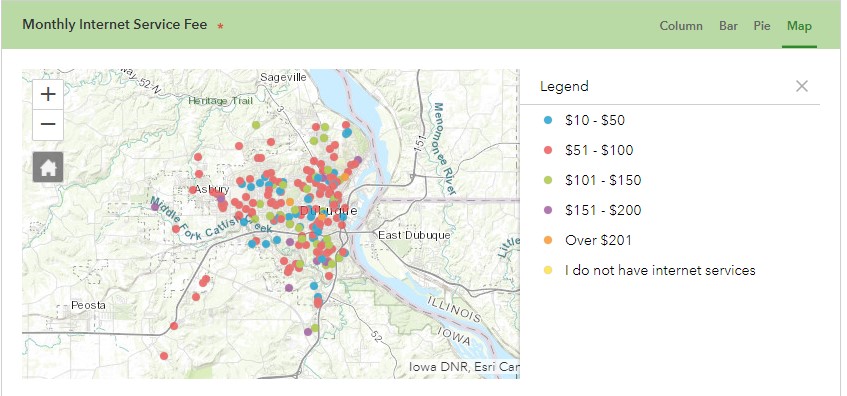Click the Asbury label on the map
This screenshot has height=396, width=847.
tap(212, 189)
